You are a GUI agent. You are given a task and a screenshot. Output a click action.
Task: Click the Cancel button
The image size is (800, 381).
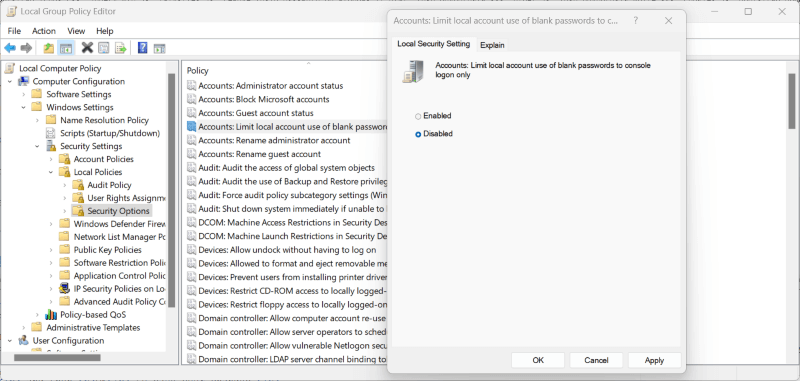596,360
